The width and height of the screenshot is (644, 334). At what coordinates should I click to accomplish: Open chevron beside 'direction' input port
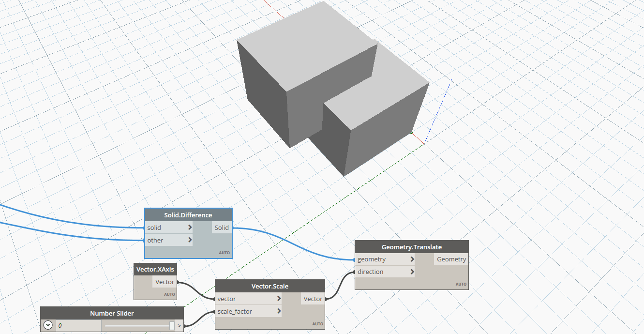tap(412, 272)
